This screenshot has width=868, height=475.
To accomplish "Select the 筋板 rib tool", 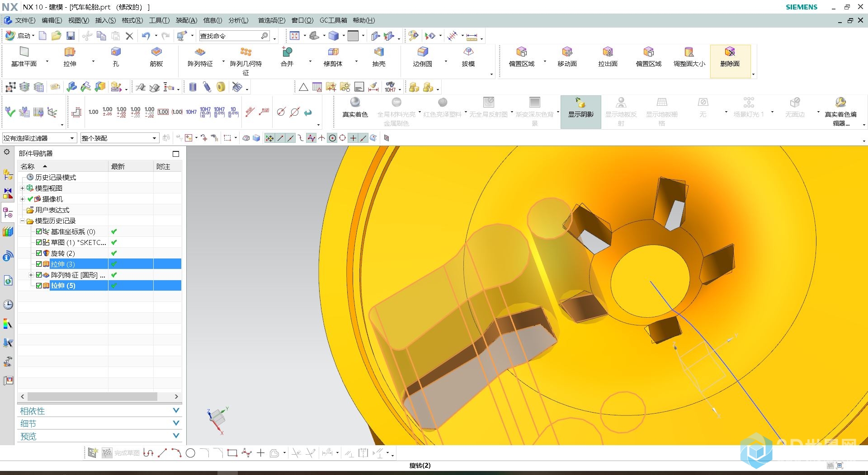I will [156, 57].
